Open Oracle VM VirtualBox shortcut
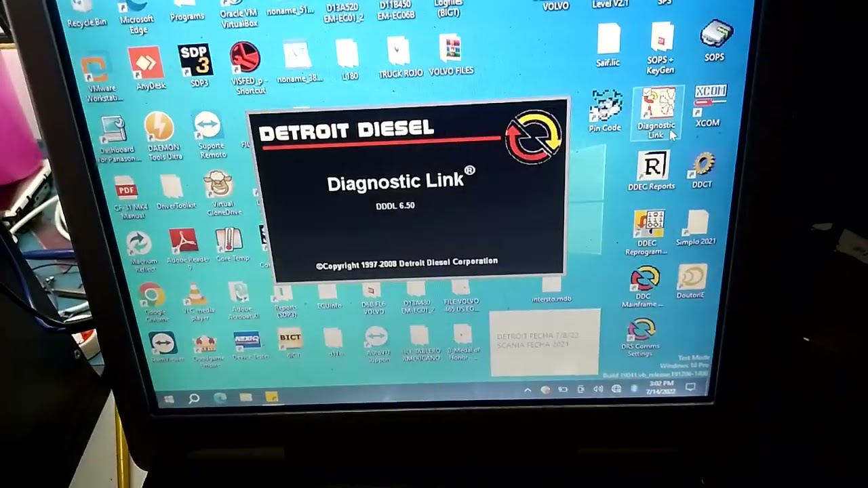The height and width of the screenshot is (488, 868). 239,14
